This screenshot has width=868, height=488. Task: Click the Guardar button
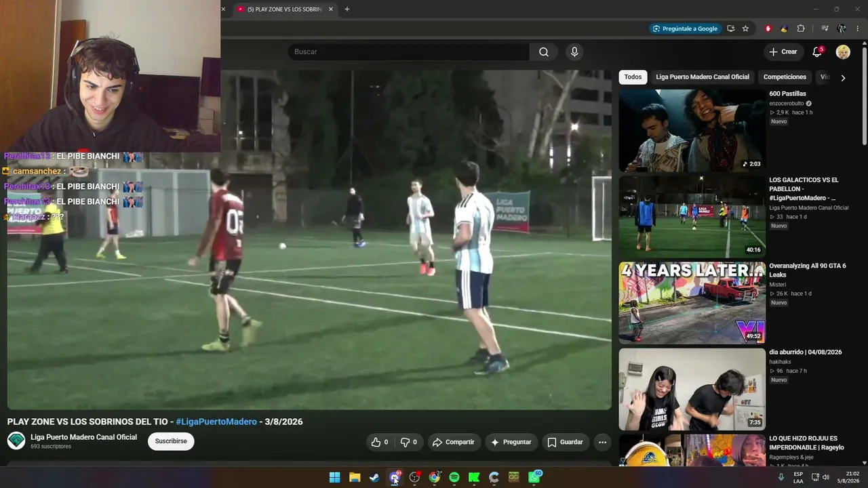[566, 442]
